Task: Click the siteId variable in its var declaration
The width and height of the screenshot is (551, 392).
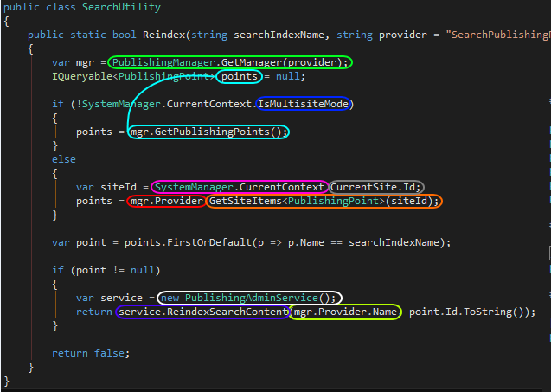Action: pyautogui.click(x=118, y=188)
